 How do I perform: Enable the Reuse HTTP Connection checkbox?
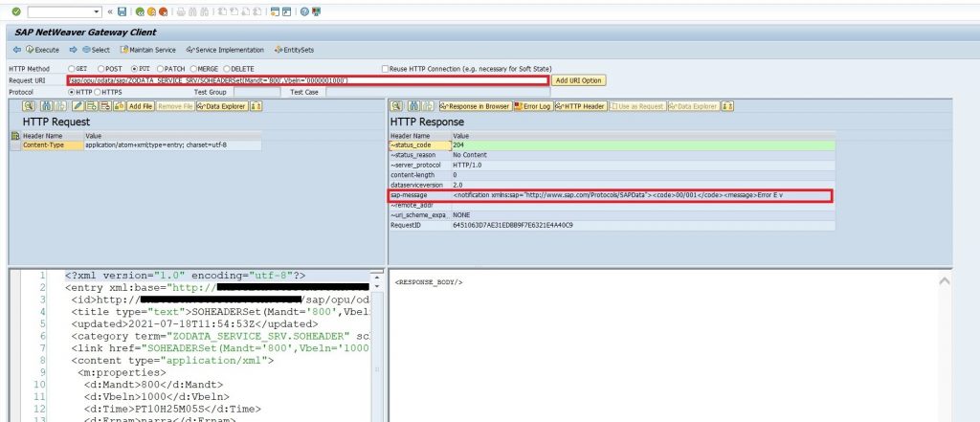(385, 69)
